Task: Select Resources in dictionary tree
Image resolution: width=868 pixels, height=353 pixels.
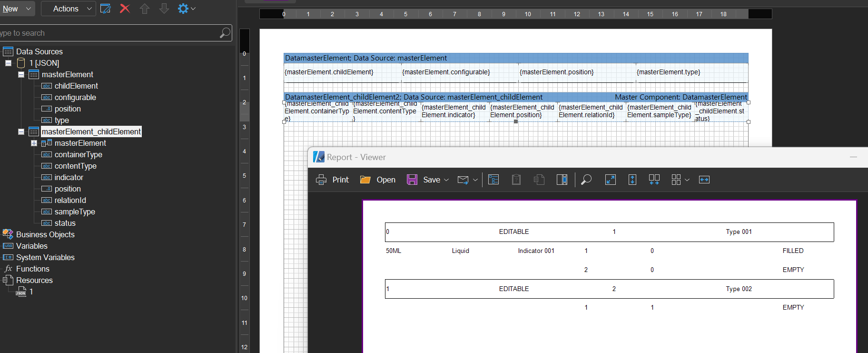Action: 34,280
